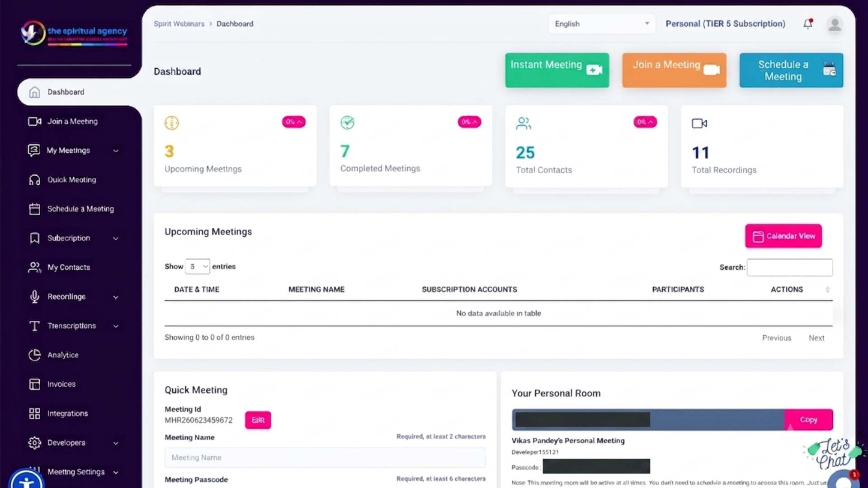The image size is (868, 488).
Task: Click the Recordings microphone icon
Action: click(34, 296)
